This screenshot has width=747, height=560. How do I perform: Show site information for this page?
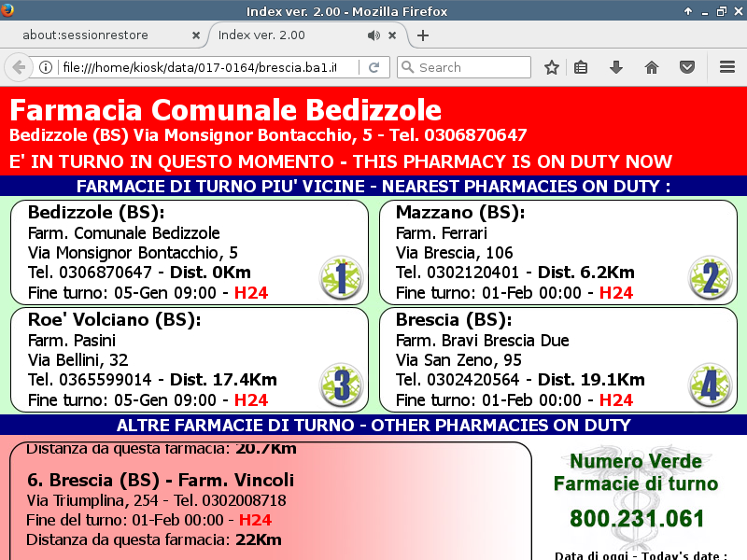[x=45, y=67]
